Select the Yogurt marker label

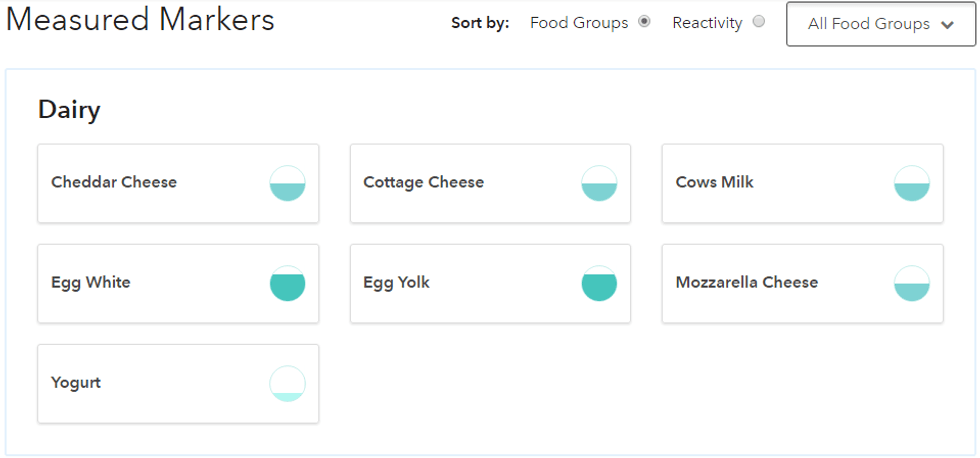coord(76,383)
